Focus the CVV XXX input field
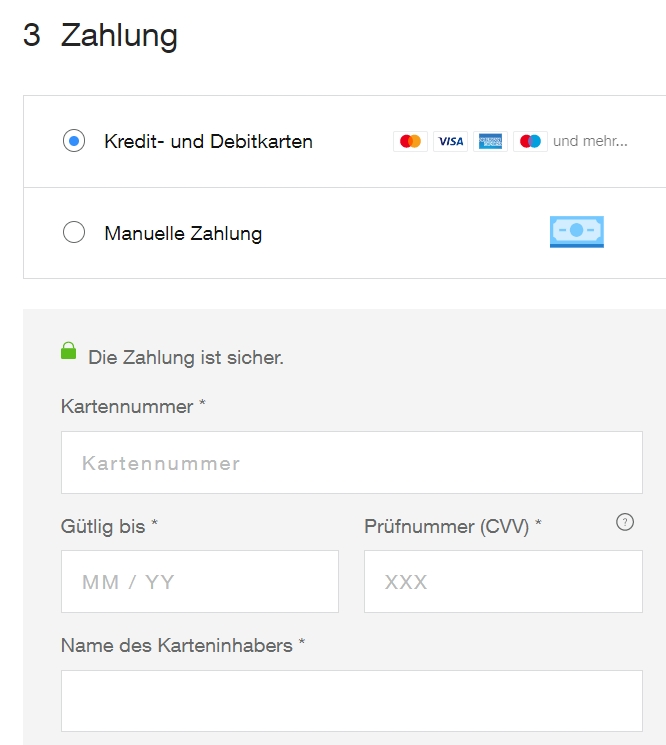 coord(503,582)
